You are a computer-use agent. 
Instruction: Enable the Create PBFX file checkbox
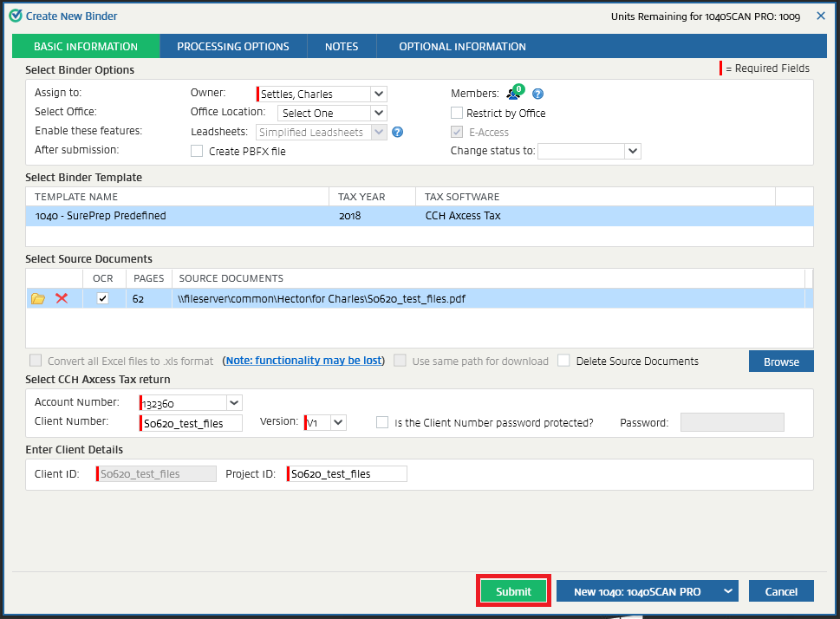pyautogui.click(x=197, y=151)
